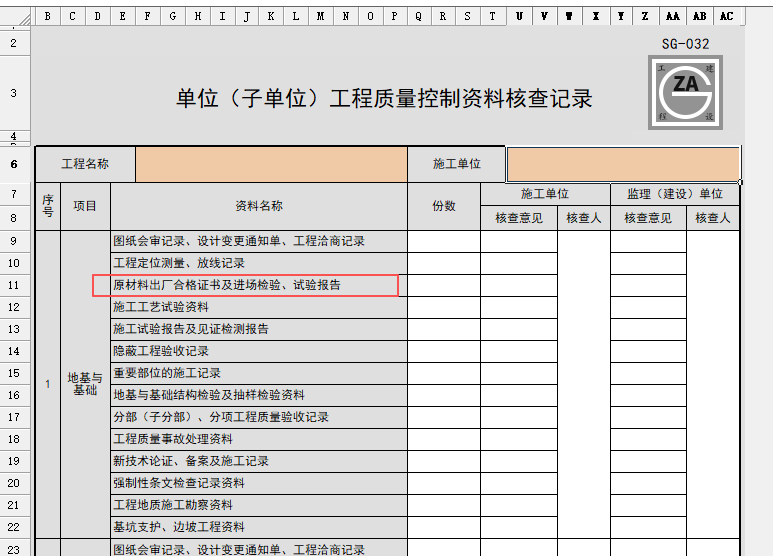Screen dimensions: 773x556
Task: Click the SG-032 form number text
Action: pos(685,44)
